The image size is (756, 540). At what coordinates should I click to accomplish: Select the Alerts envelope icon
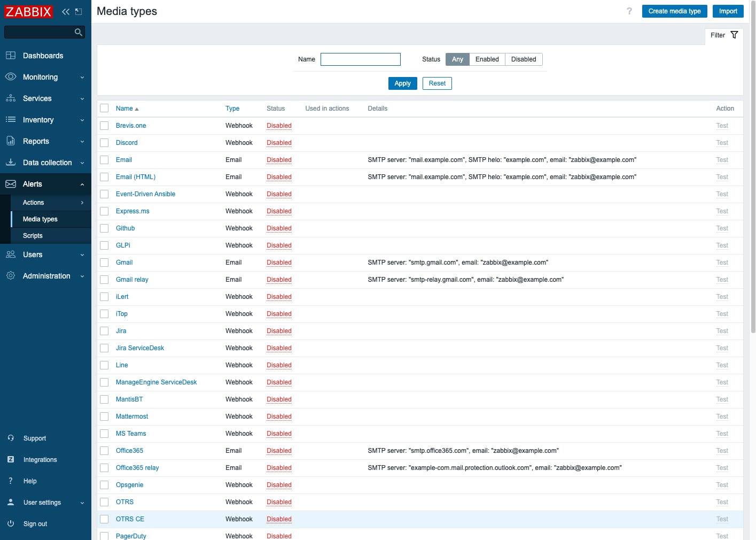(x=11, y=184)
